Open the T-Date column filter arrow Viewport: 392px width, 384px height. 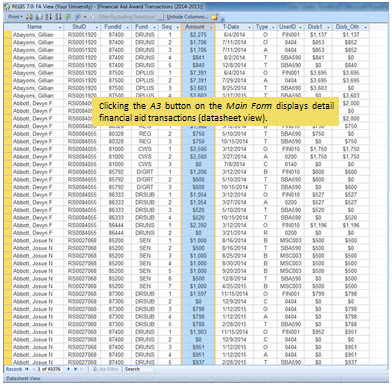point(250,27)
